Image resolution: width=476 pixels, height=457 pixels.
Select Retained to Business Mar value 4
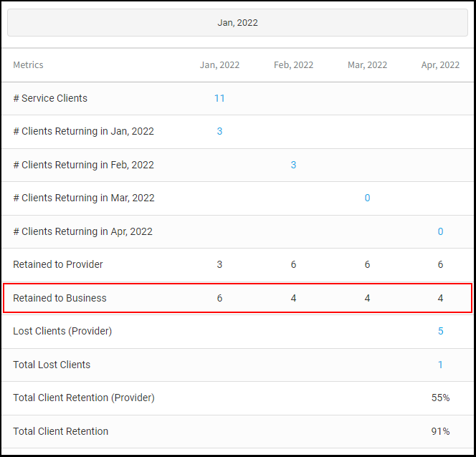pos(367,298)
